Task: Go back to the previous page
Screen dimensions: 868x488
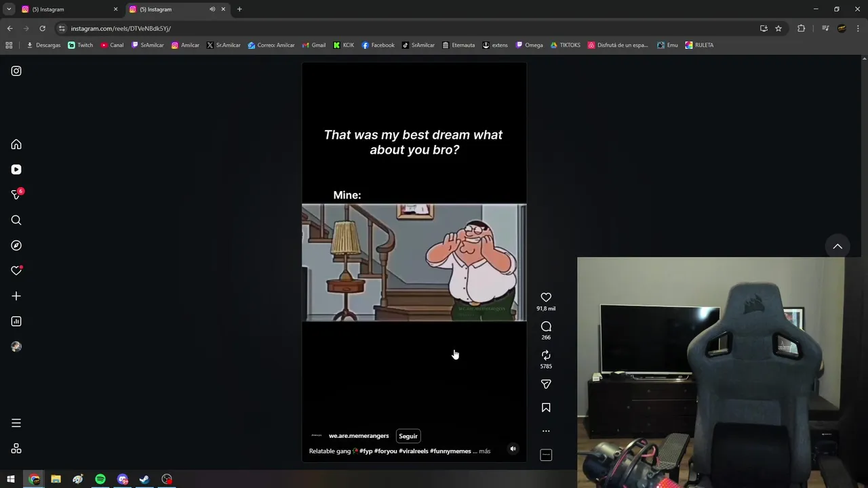Action: [9, 28]
